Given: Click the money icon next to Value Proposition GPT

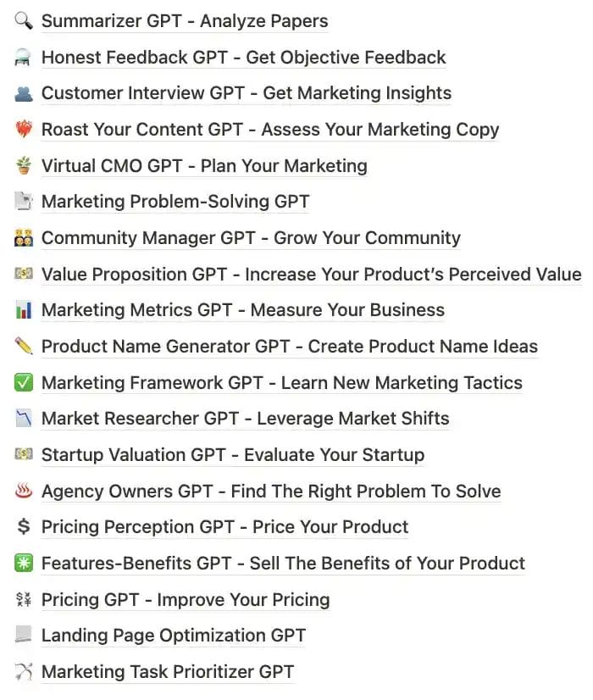Looking at the screenshot, I should (x=23, y=274).
